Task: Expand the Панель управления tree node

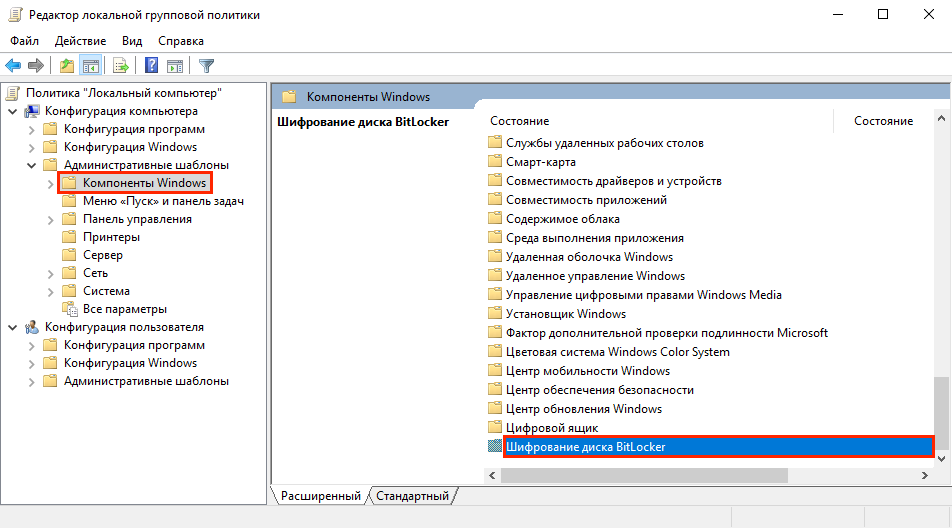Action: click(x=50, y=219)
